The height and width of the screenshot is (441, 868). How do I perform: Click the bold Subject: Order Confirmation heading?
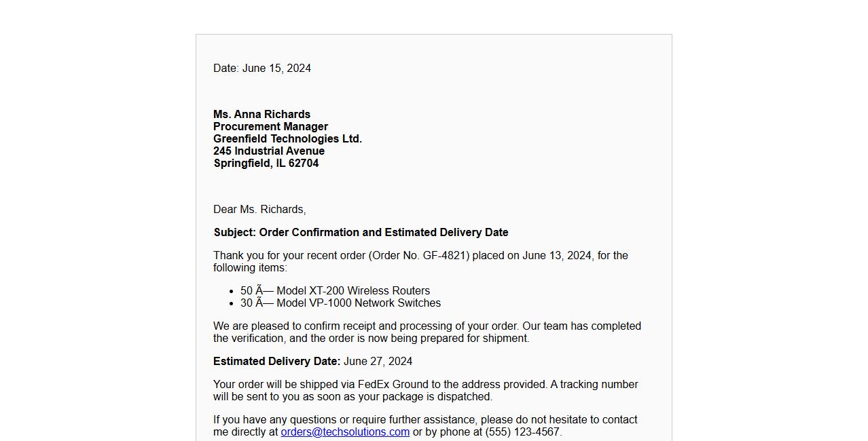click(361, 233)
